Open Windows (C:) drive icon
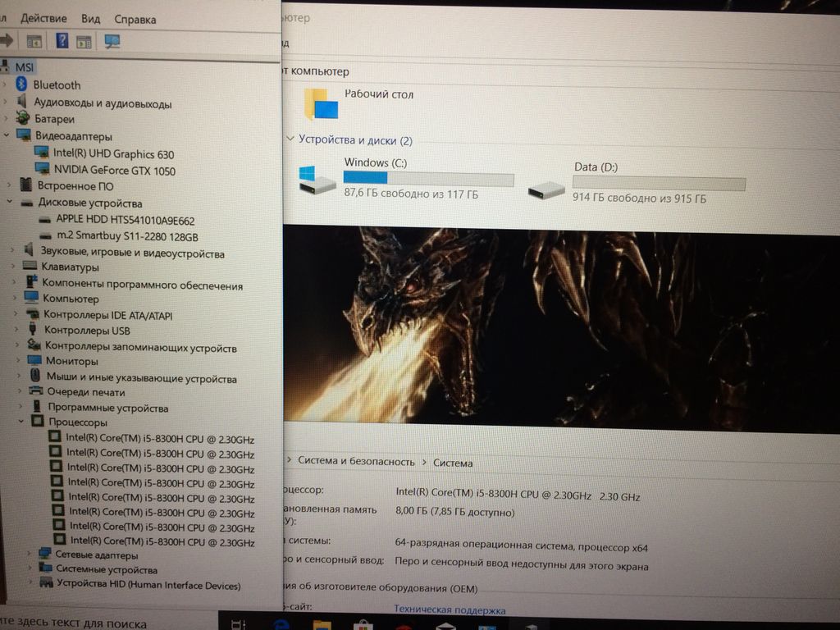Image resolution: width=840 pixels, height=630 pixels. pyautogui.click(x=317, y=180)
